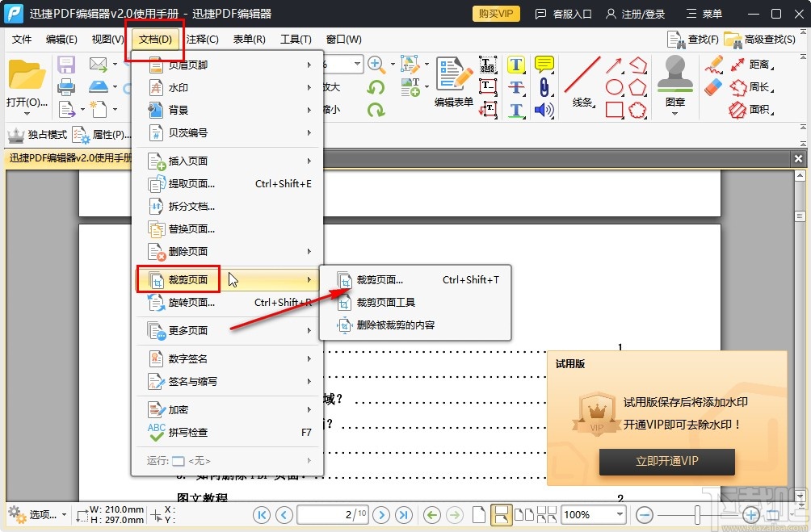Viewport: 811px width, 532px height.
Task: Select the 面积 area measurement tool
Action: point(758,109)
